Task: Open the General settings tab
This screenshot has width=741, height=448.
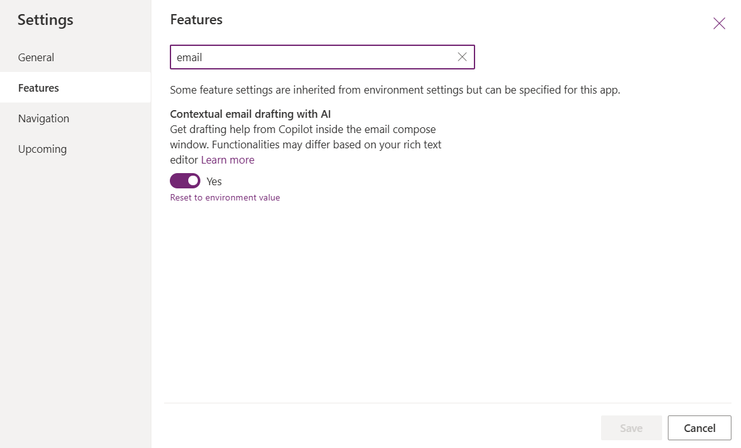Action: pos(36,57)
